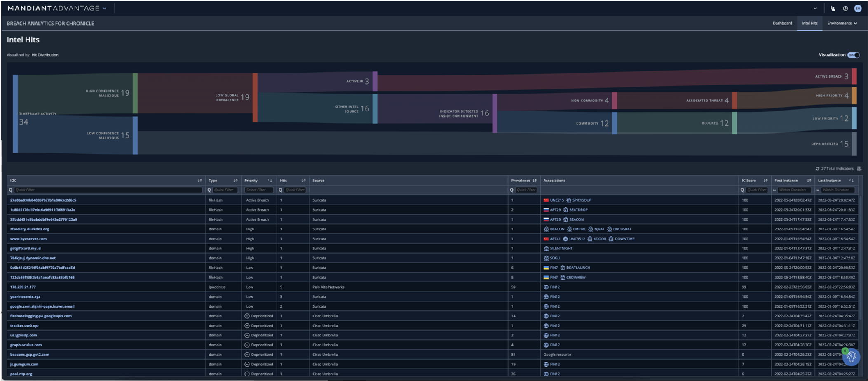Focus the Hits Quick Filter field

tap(295, 190)
